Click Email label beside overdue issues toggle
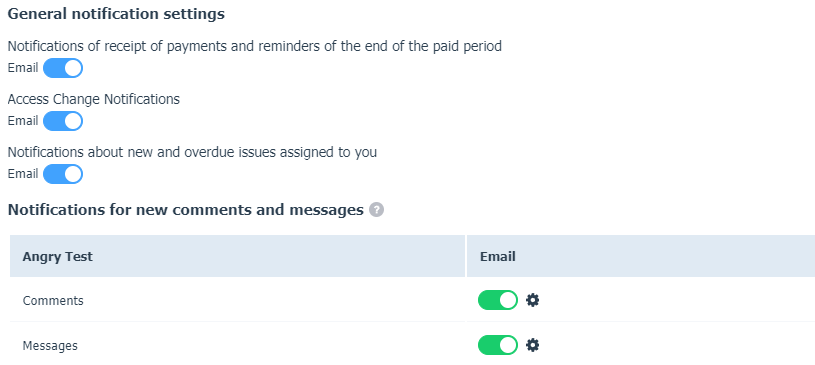Screen dimensions: 815x365 click(x=23, y=174)
